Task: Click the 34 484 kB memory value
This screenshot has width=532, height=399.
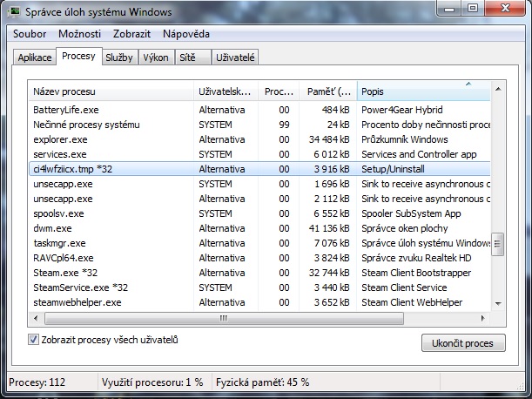Action: tap(329, 139)
